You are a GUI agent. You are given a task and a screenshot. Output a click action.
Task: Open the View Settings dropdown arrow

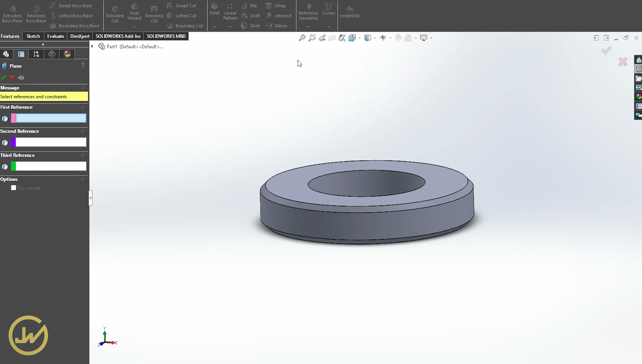click(x=431, y=38)
